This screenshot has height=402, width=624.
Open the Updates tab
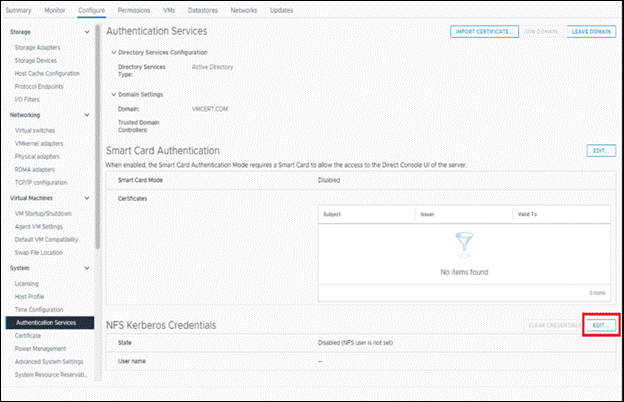[281, 10]
